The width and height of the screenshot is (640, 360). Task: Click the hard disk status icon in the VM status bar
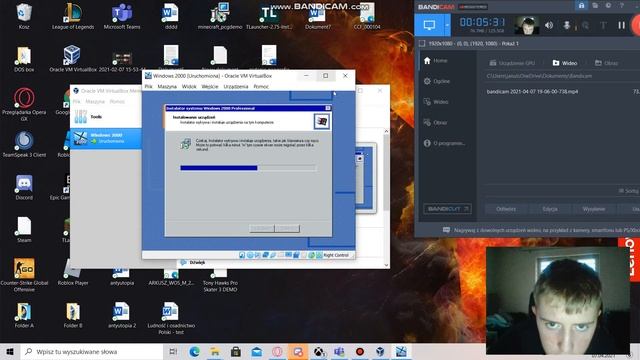(242, 255)
